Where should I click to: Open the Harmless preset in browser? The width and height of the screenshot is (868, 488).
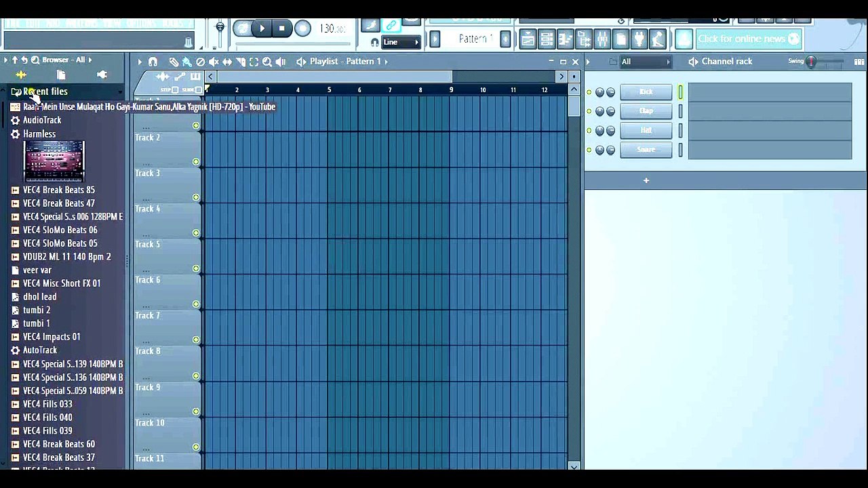pyautogui.click(x=39, y=134)
